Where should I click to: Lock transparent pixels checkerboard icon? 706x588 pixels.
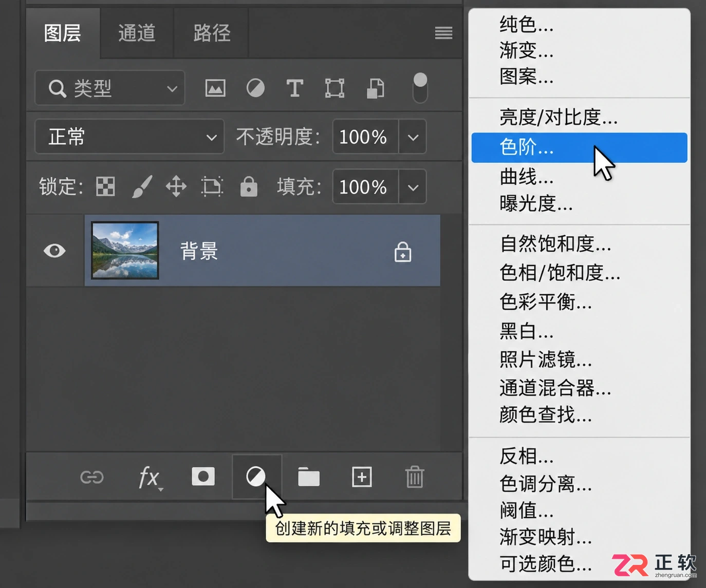point(105,186)
